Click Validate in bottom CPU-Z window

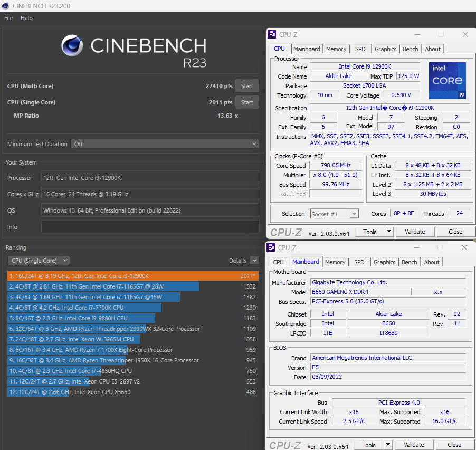coord(414,445)
